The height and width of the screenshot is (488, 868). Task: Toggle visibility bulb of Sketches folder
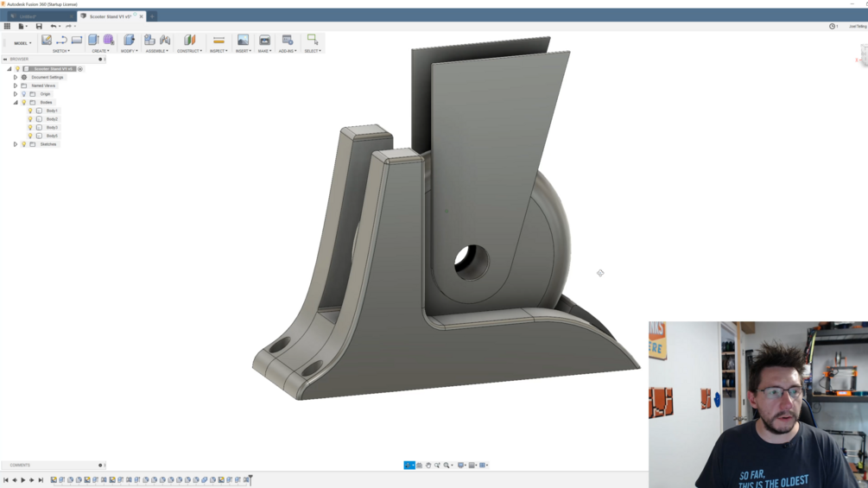24,144
